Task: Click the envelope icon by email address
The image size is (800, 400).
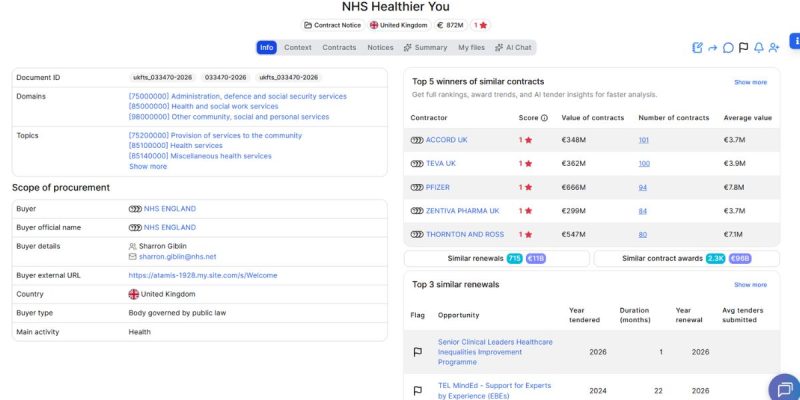Action: click(x=133, y=257)
